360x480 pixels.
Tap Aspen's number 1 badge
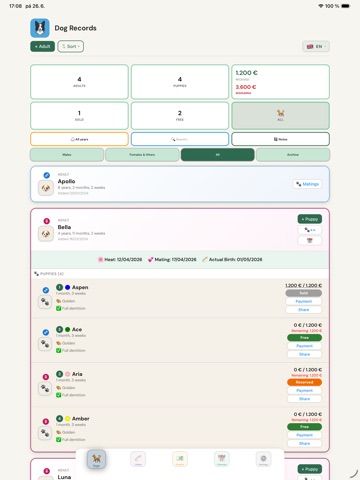tap(59, 287)
